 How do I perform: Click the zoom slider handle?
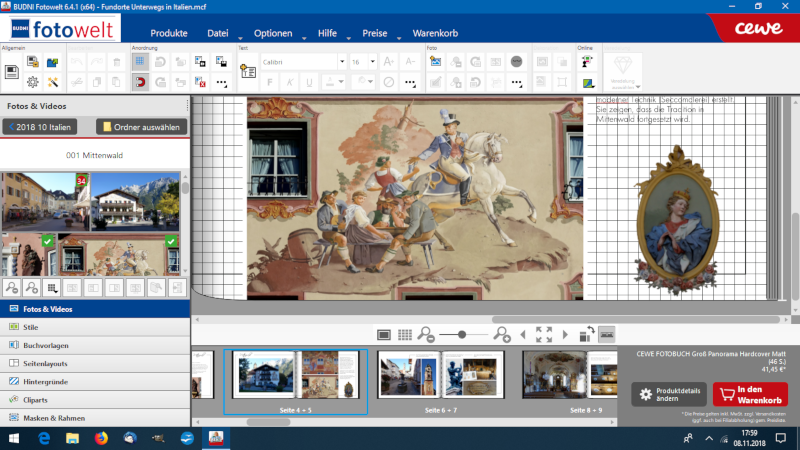point(461,334)
